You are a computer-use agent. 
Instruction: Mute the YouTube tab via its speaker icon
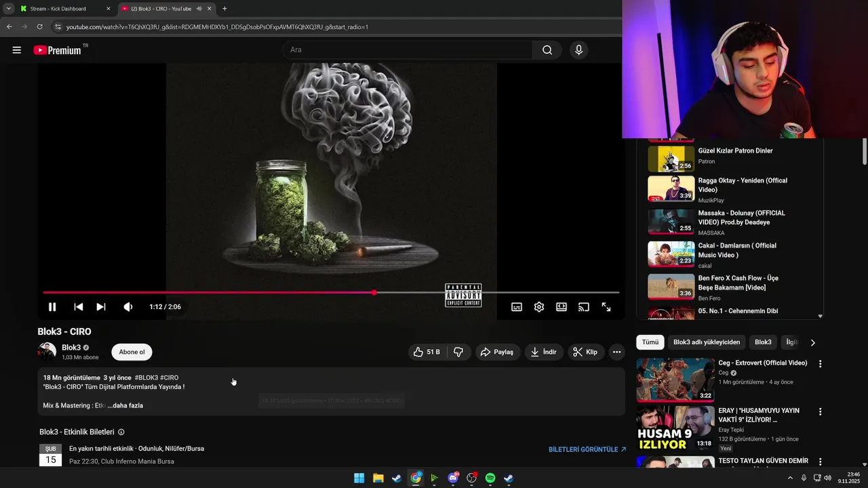pos(199,9)
